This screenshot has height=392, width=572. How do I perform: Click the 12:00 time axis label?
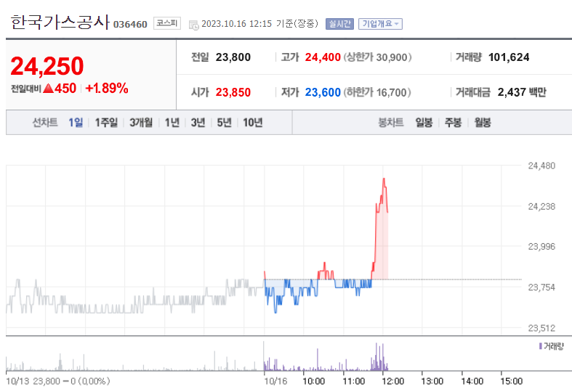pyautogui.click(x=393, y=381)
